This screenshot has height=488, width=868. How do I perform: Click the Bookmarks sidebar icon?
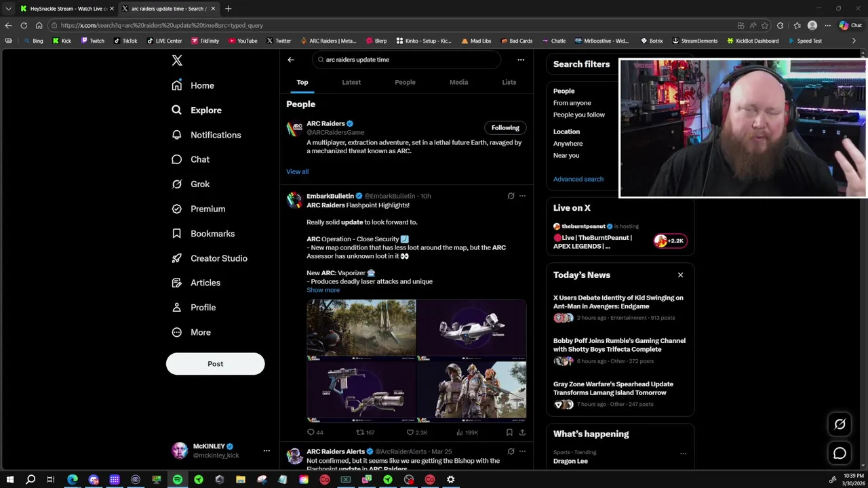coord(176,233)
